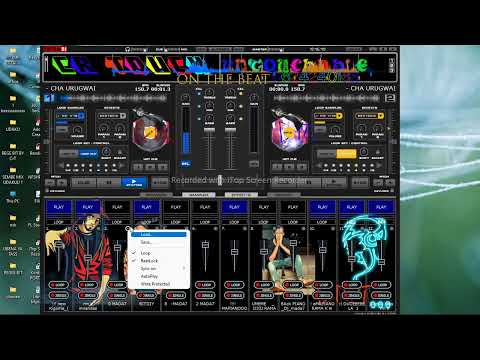Start PLAY on sampler slot 8

coord(264,207)
